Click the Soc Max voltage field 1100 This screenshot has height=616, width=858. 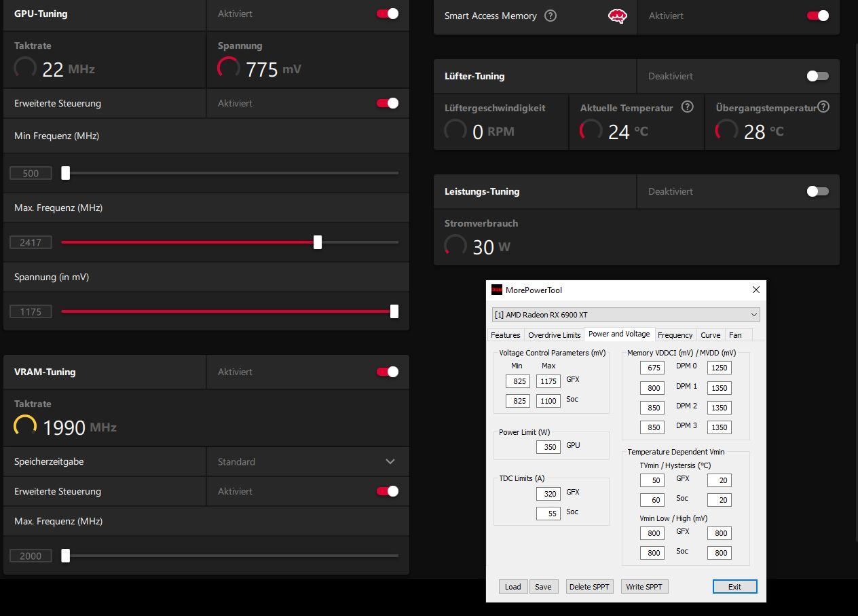pyautogui.click(x=548, y=401)
